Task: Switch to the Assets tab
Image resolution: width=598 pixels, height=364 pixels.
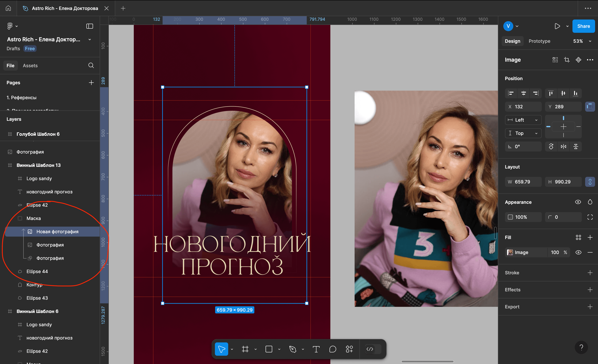Action: click(30, 66)
